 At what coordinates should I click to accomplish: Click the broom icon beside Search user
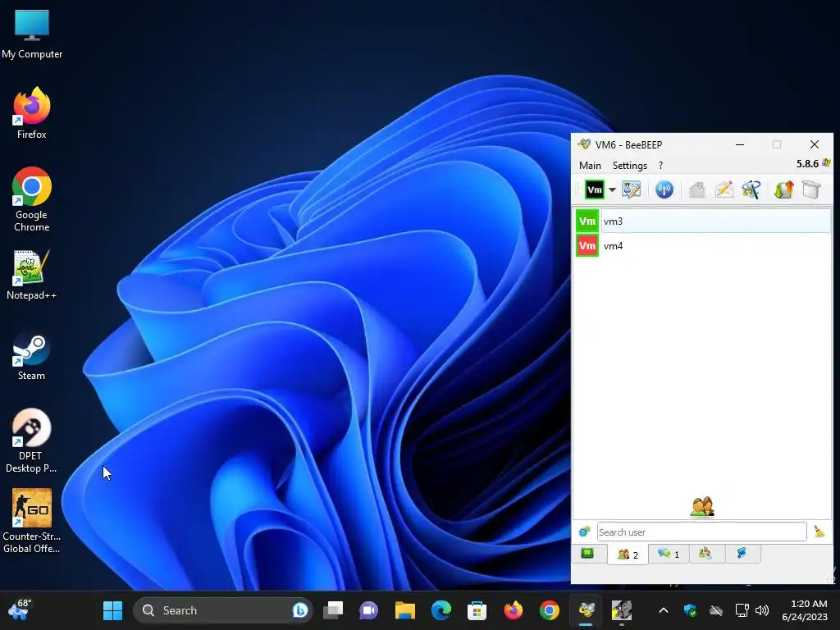tap(819, 532)
